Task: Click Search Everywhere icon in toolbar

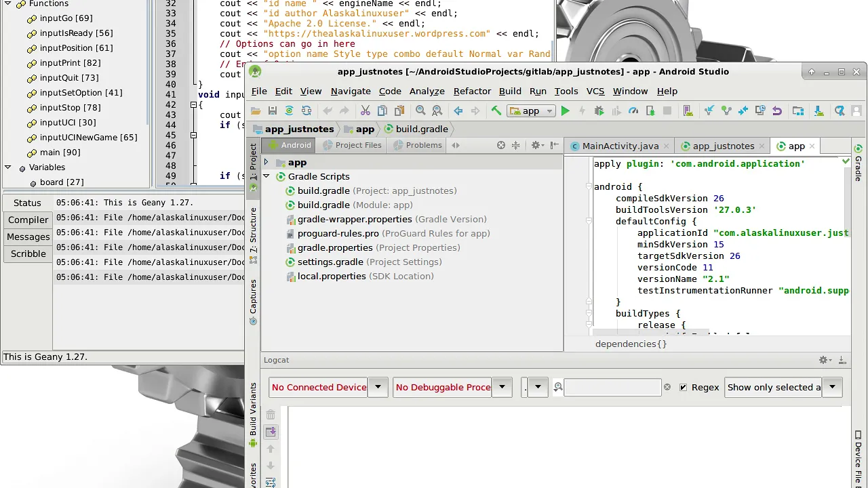Action: [840, 111]
